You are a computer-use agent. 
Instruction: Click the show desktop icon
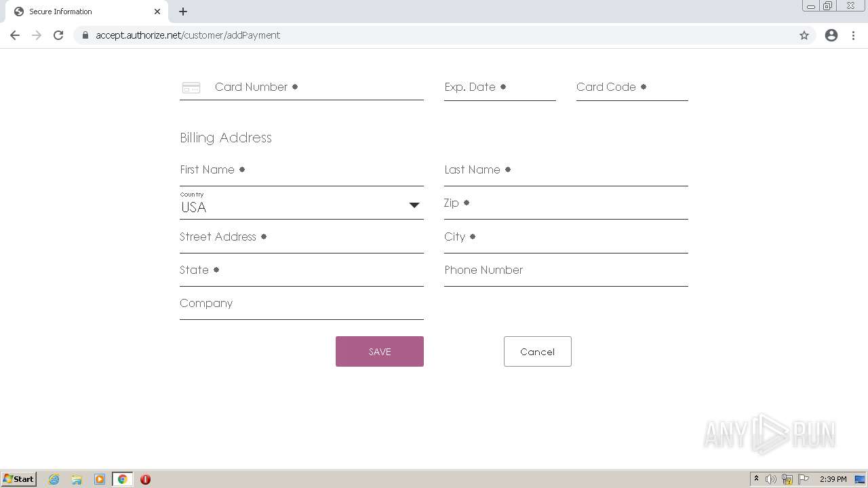[861, 479]
